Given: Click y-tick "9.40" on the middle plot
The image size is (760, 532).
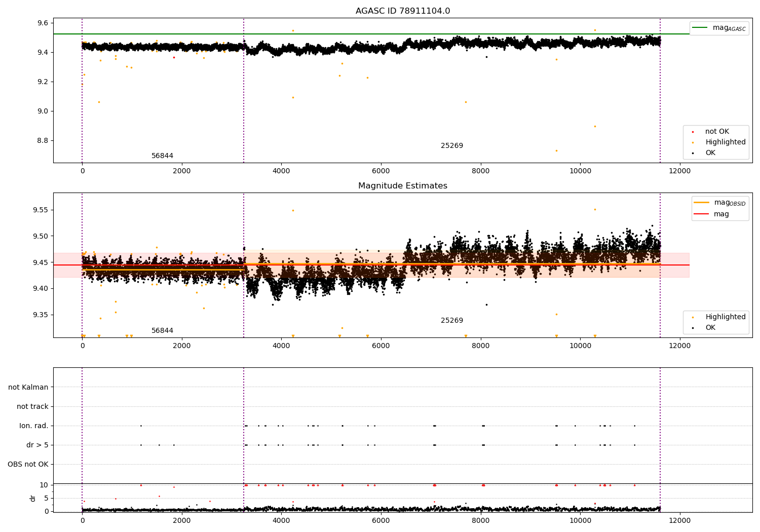Looking at the screenshot, I should 41,288.
